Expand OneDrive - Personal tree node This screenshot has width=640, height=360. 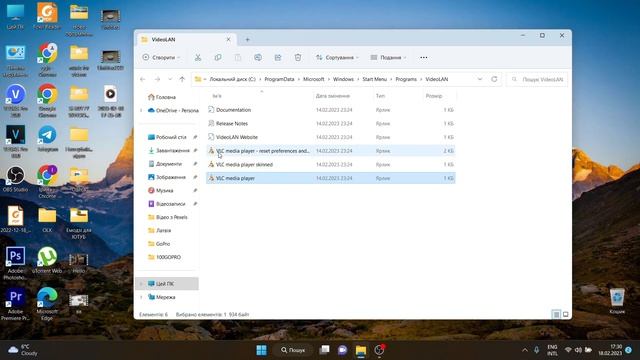pos(141,111)
